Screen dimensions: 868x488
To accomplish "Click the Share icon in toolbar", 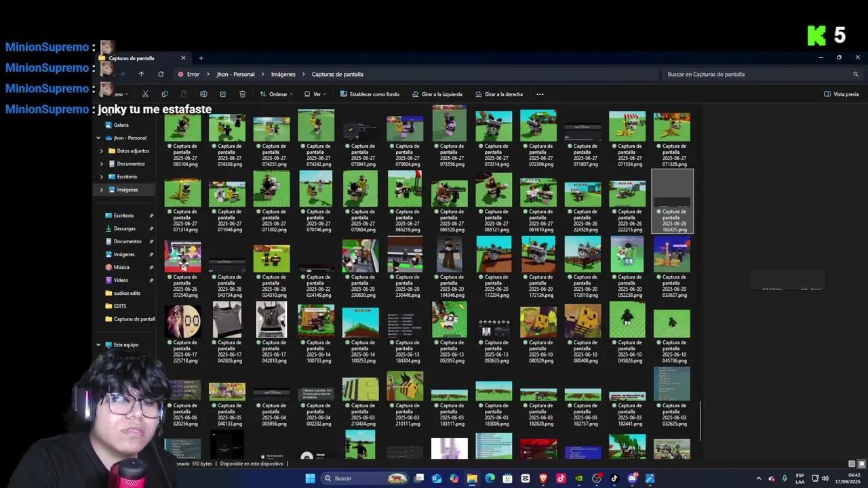I will pos(223,94).
